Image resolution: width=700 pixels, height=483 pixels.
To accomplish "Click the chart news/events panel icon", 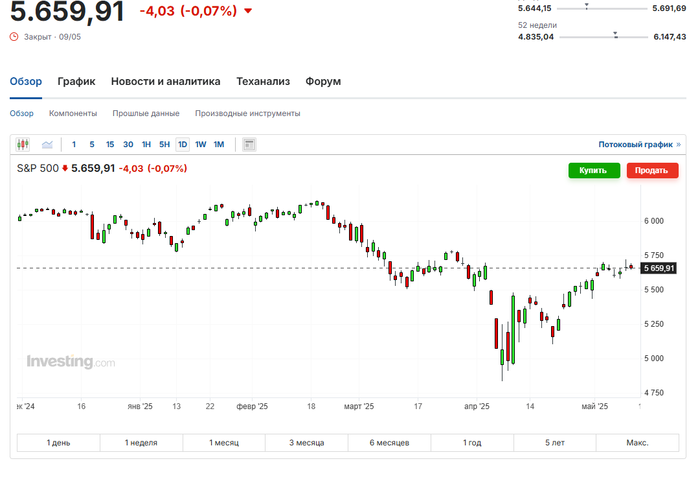I will click(249, 145).
